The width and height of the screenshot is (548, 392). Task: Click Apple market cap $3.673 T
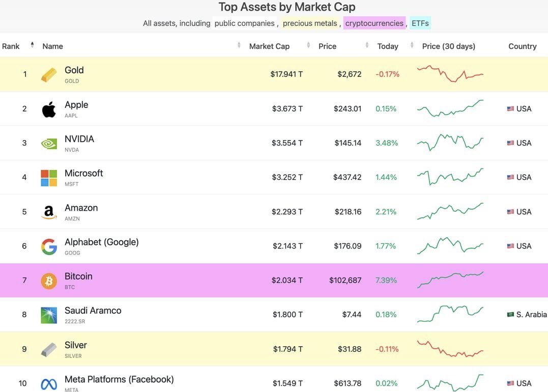tap(287, 109)
